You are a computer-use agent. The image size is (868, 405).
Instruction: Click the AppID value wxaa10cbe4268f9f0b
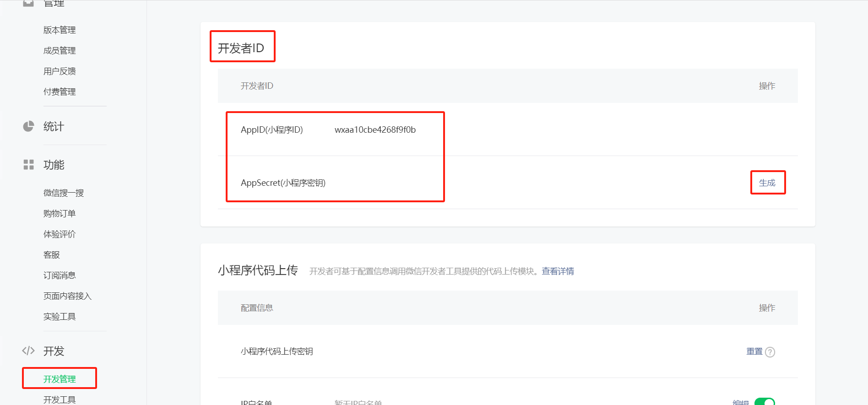coord(375,130)
